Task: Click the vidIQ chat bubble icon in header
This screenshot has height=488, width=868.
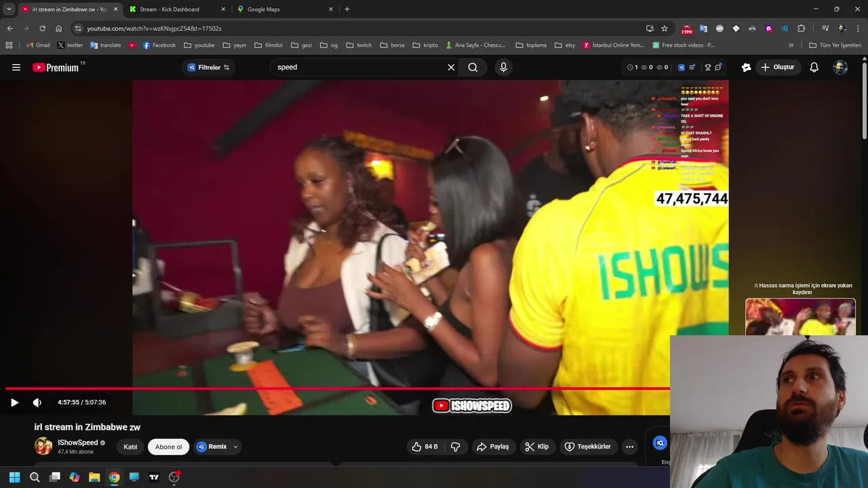Action: click(718, 67)
